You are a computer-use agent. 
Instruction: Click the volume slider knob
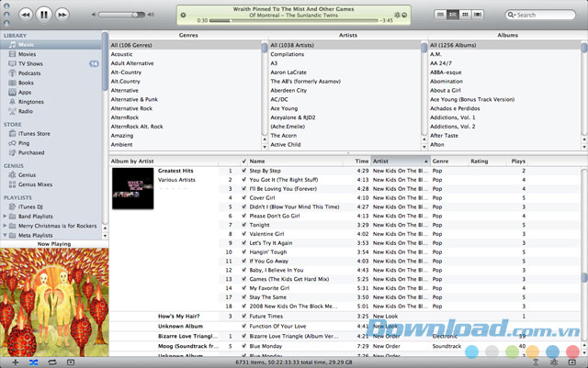click(135, 15)
